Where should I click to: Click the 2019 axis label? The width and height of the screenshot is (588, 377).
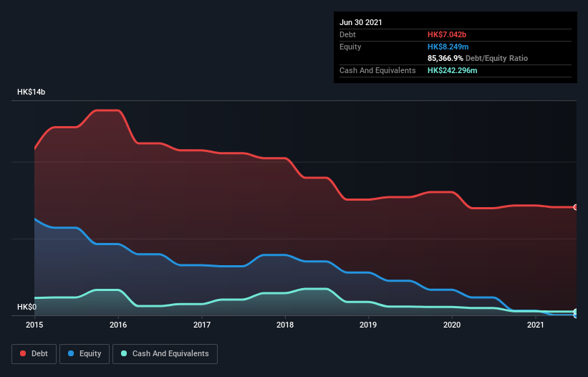[x=368, y=325]
